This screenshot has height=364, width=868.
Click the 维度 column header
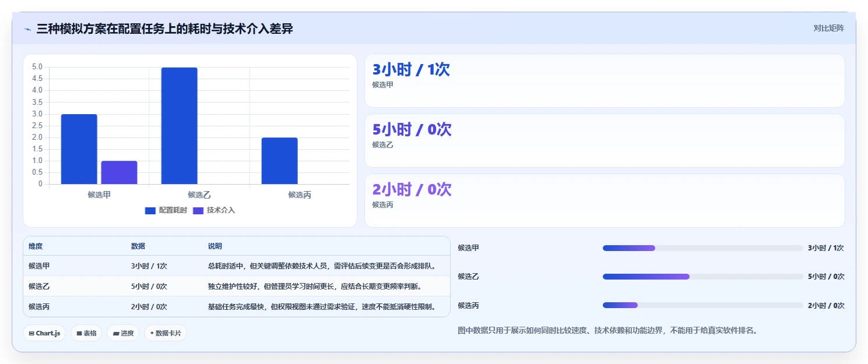36,246
